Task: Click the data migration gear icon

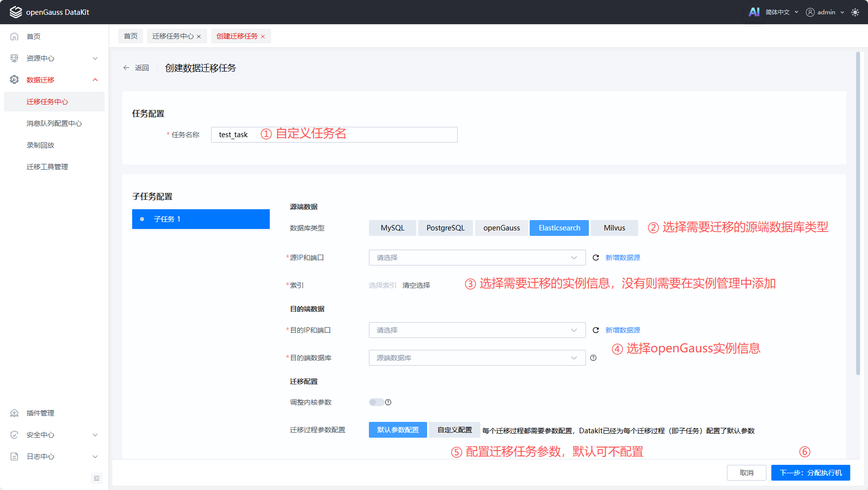Action: 14,80
